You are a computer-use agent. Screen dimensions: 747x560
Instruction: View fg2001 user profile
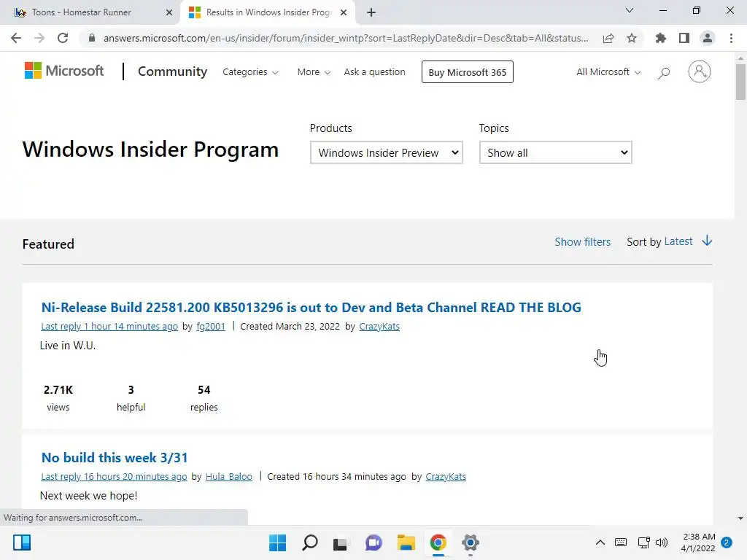coord(211,326)
